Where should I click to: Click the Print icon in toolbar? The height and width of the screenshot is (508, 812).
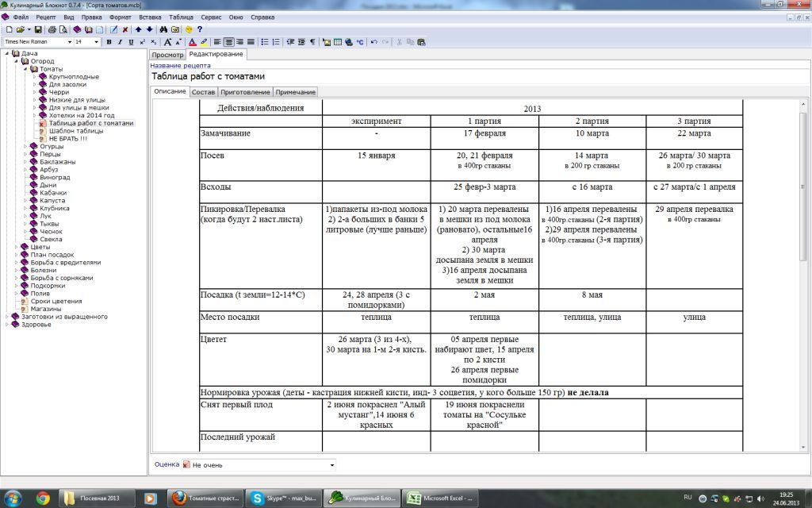click(x=52, y=29)
